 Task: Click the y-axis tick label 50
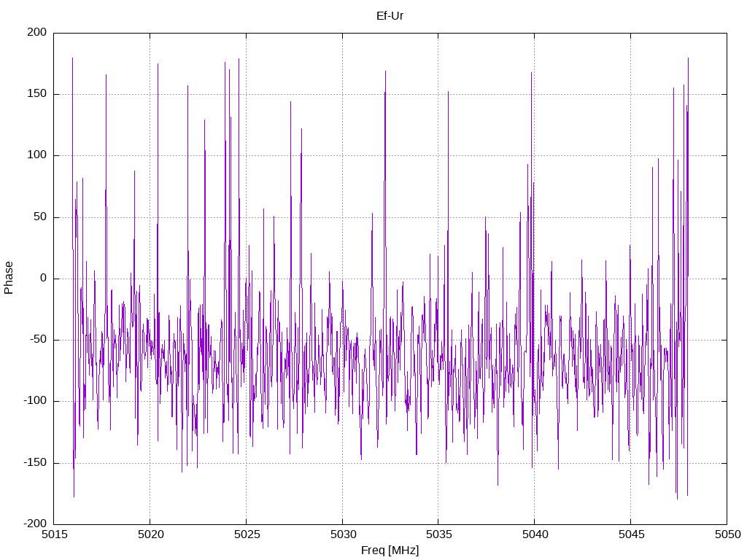coord(41,217)
